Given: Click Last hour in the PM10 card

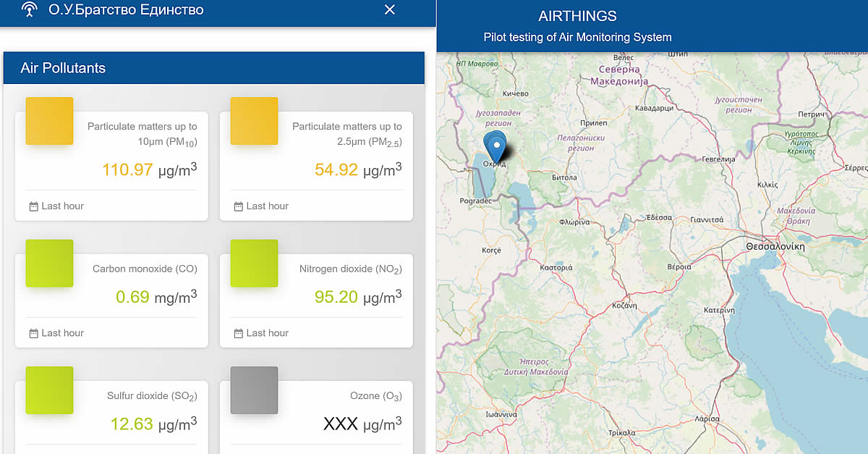Looking at the screenshot, I should click(x=63, y=206).
